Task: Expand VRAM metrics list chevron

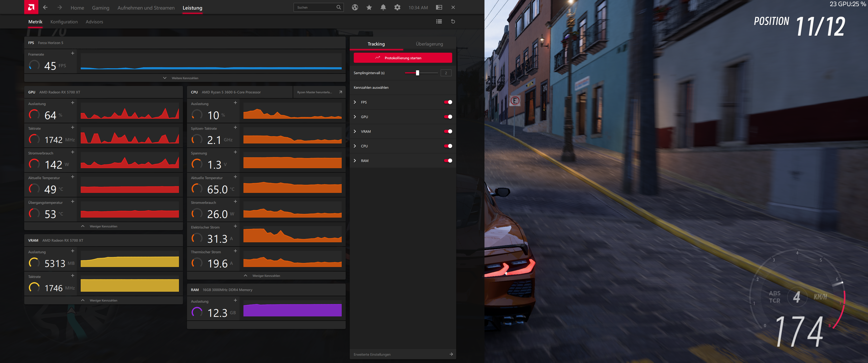Action: click(x=355, y=131)
